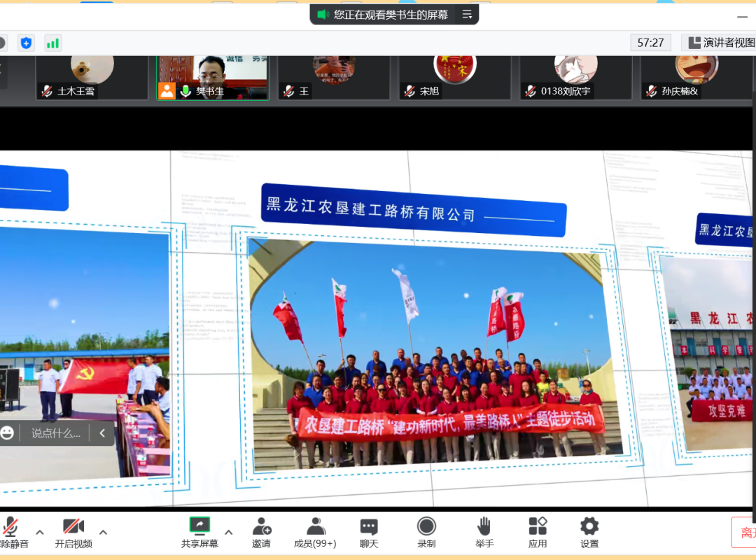Click the muted mic icon beside 宋旭
This screenshot has height=560, width=756.
point(409,91)
